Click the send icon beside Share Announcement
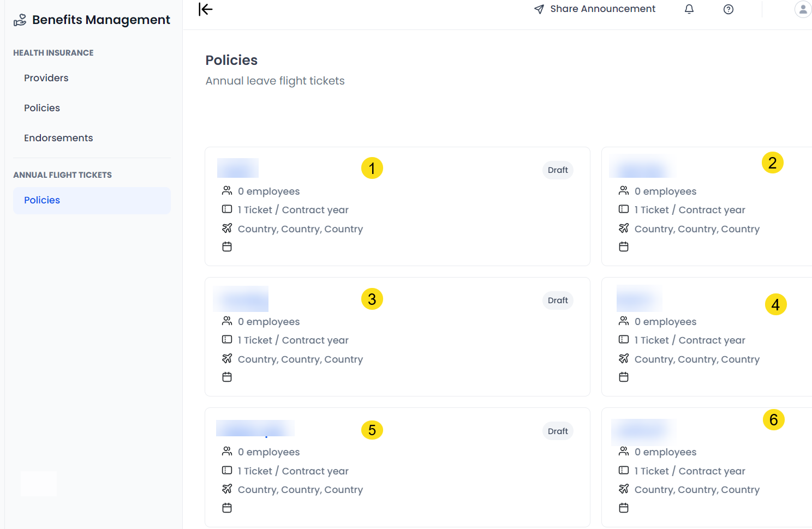This screenshot has height=529, width=812. pos(539,9)
